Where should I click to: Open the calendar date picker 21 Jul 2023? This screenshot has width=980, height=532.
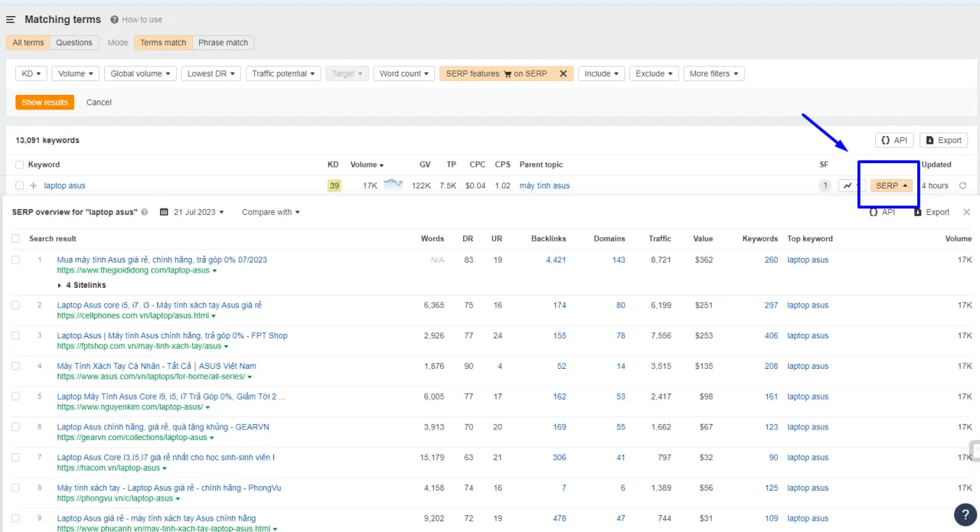point(188,212)
